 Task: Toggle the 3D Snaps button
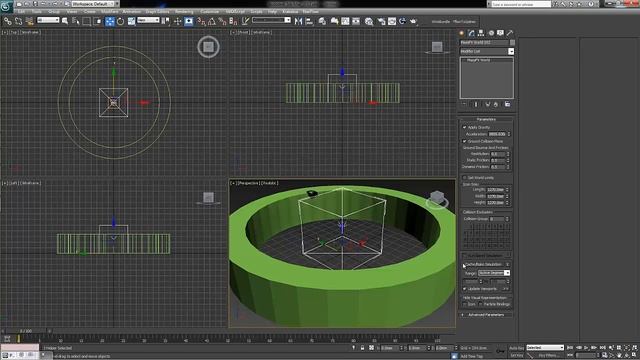[x=201, y=21]
